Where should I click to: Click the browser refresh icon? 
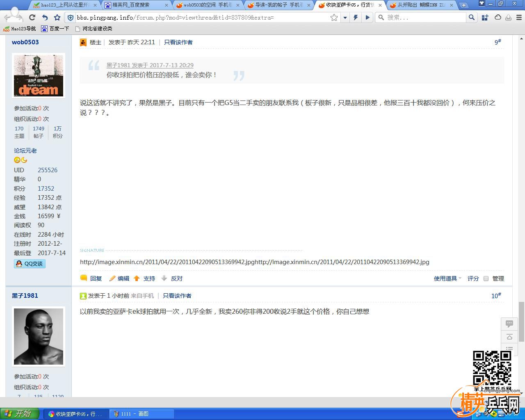[x=32, y=18]
